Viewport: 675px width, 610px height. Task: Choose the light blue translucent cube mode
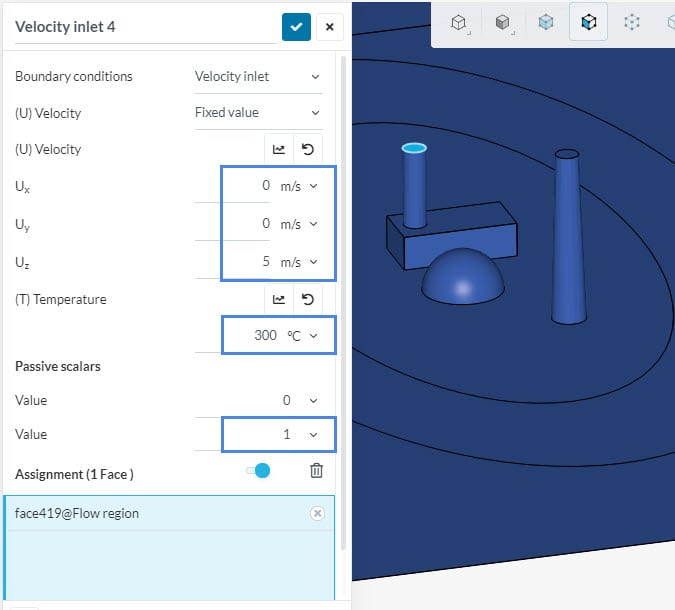click(x=545, y=22)
